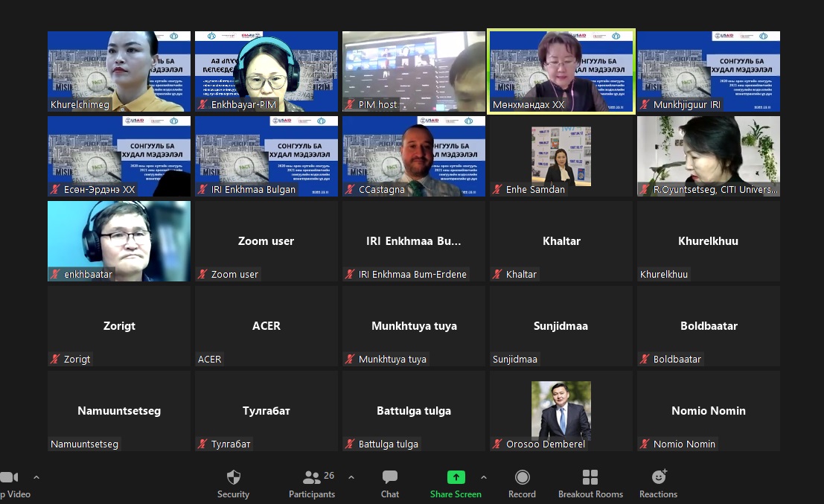The width and height of the screenshot is (824, 504).
Task: Expand the video options arrow
Action: (x=36, y=477)
